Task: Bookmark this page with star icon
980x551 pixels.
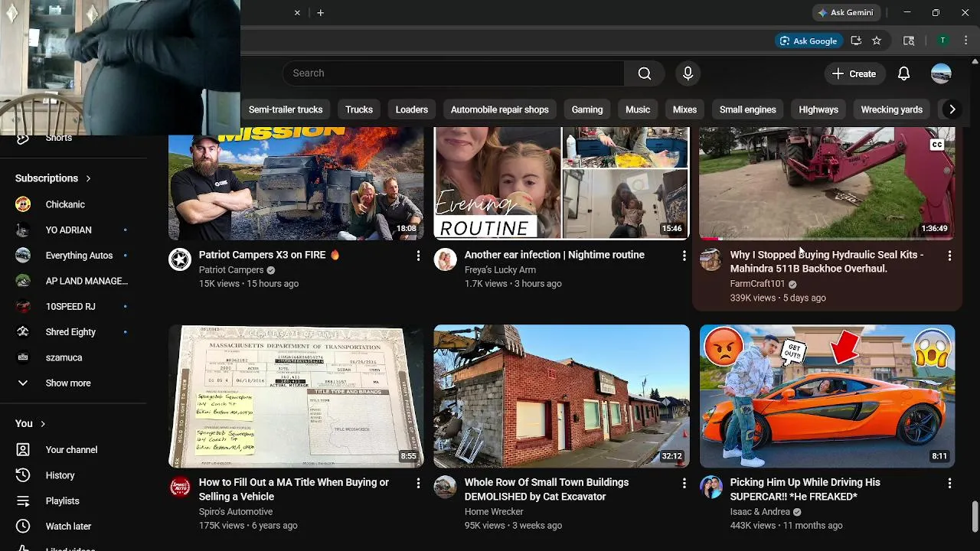Action: (x=877, y=41)
